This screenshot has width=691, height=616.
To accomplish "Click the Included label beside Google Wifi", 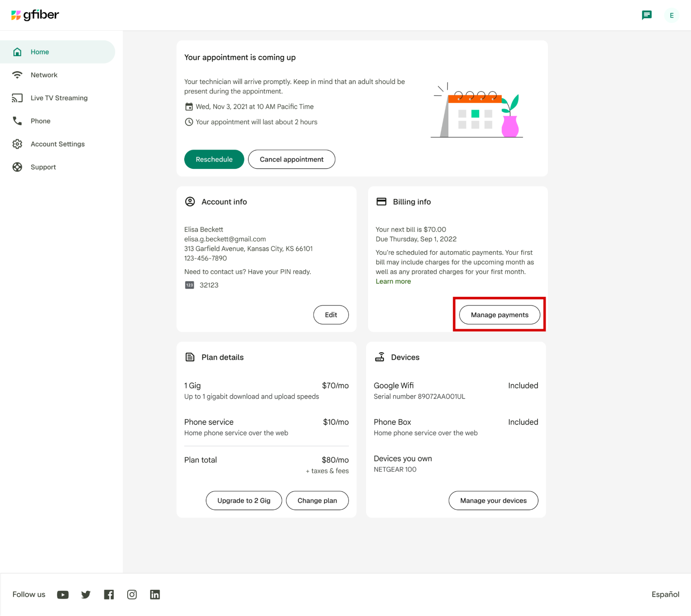I will click(x=523, y=385).
